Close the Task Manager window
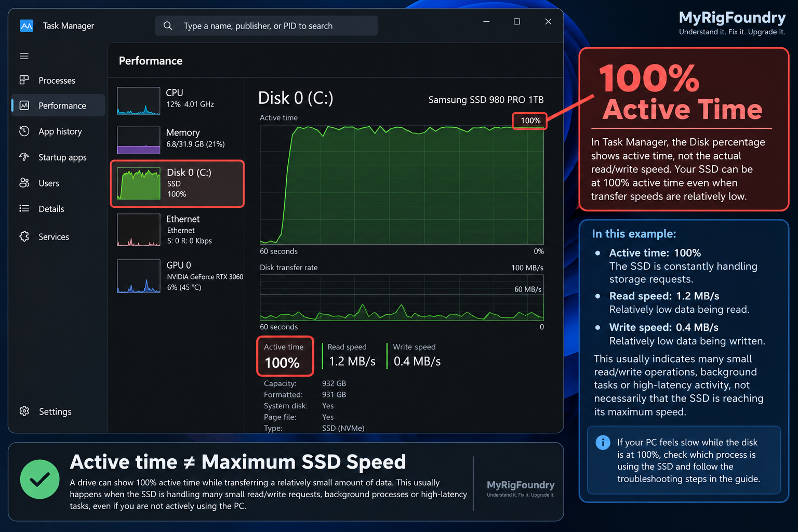The image size is (798, 532). [548, 21]
